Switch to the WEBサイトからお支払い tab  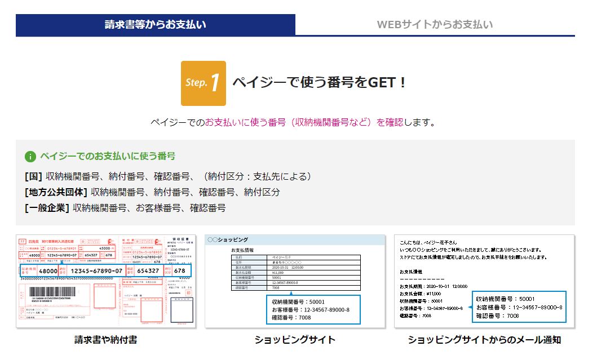point(435,25)
